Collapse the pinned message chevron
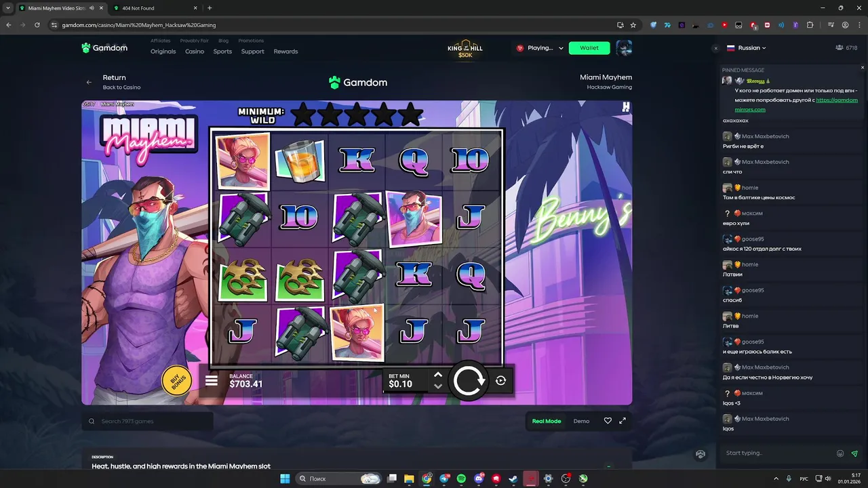The height and width of the screenshot is (488, 868). point(863,68)
